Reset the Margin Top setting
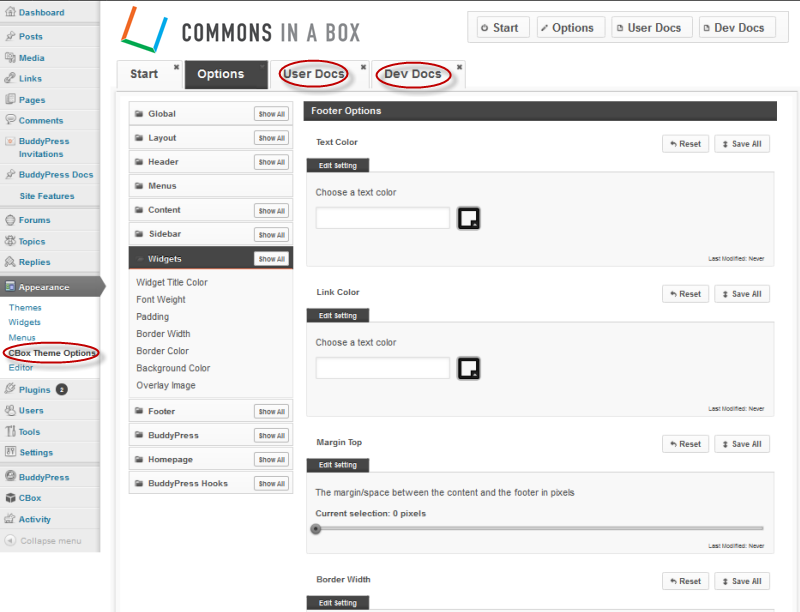800x612 pixels. 685,444
